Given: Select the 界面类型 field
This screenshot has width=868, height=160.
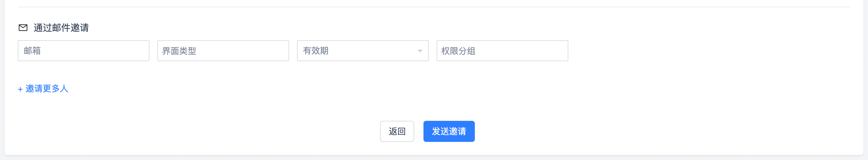Looking at the screenshot, I should click(x=223, y=51).
